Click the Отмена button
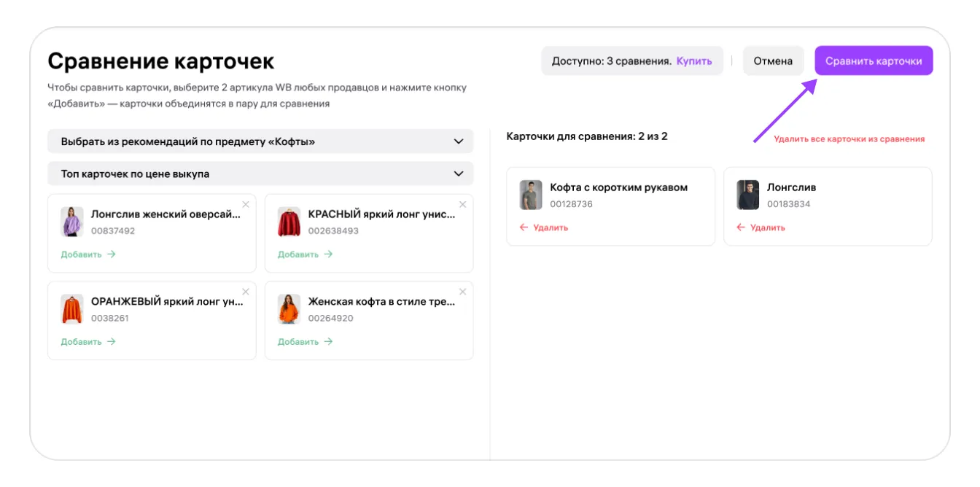 tap(773, 61)
